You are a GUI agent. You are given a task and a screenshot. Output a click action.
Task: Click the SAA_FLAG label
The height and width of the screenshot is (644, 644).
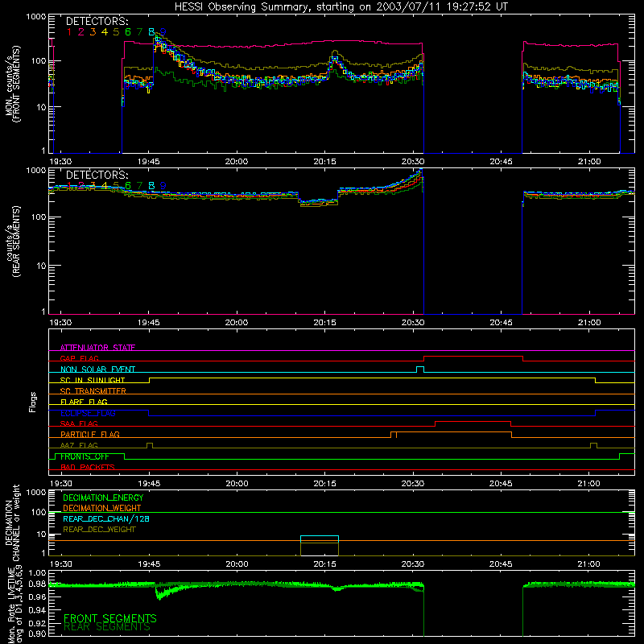coord(79,423)
